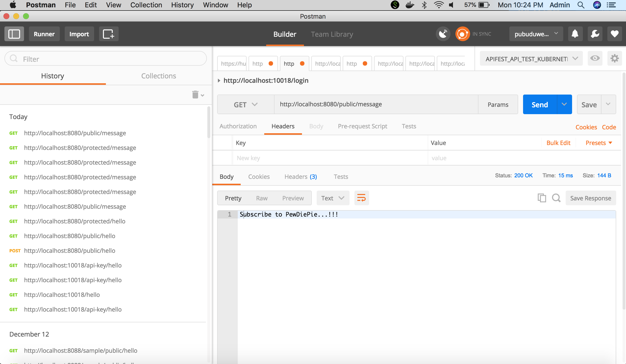Open a new window icon
Viewport: 626px width, 364px height.
(109, 34)
